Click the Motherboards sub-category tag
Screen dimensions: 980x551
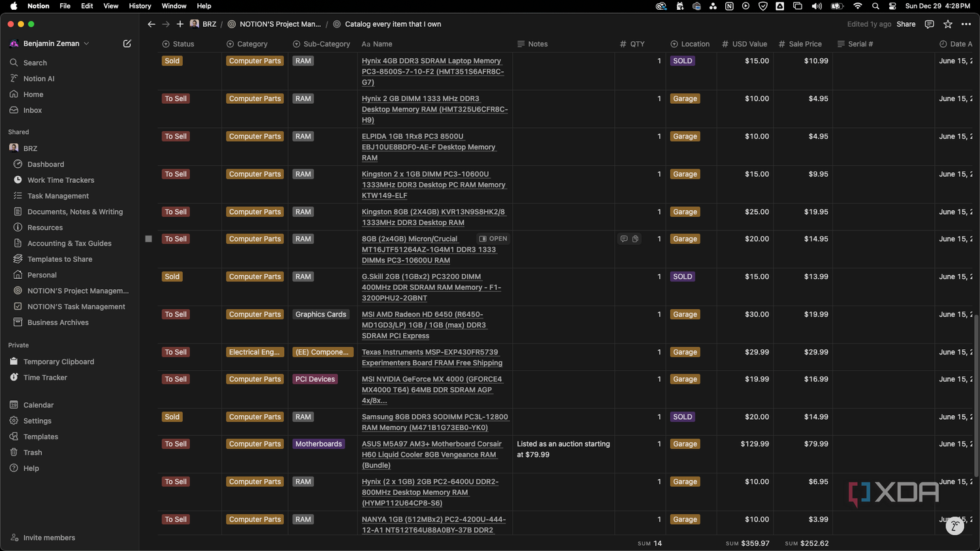coord(318,444)
